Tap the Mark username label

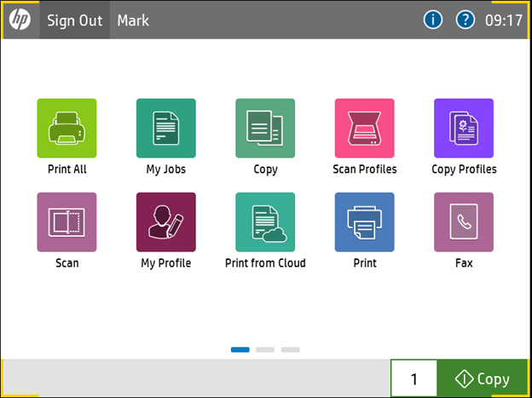(x=133, y=20)
